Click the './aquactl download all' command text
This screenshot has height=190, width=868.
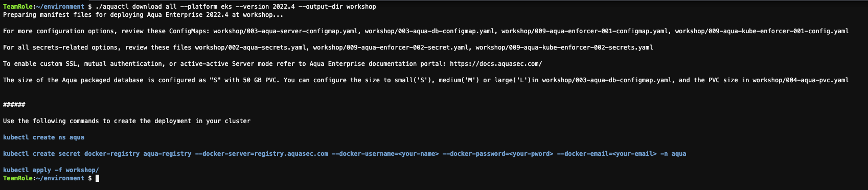tap(136, 7)
